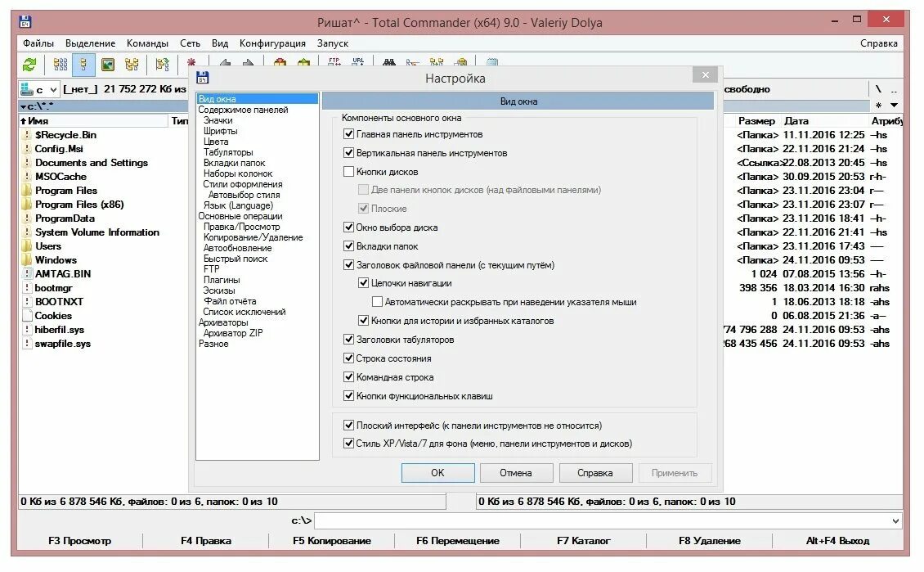Image resolution: width=924 pixels, height=572 pixels.
Task: Select the highlighted full details view icon
Action: pyautogui.click(x=83, y=65)
